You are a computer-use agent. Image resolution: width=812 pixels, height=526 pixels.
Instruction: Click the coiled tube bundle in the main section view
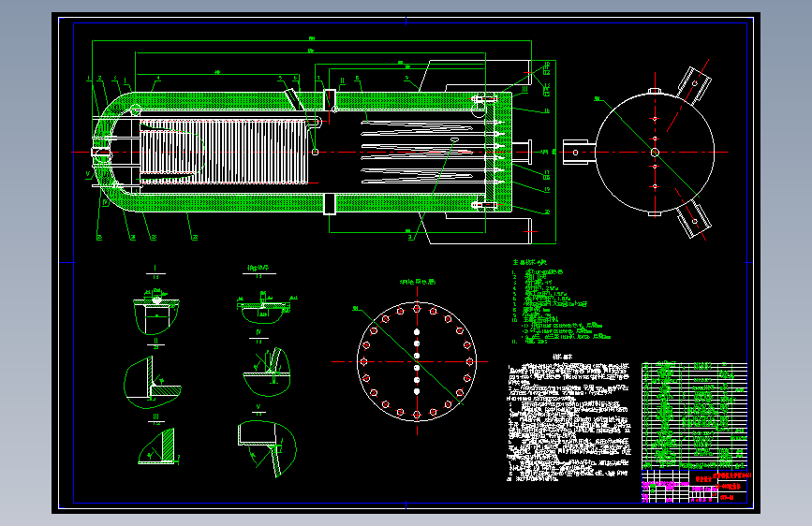click(224, 152)
